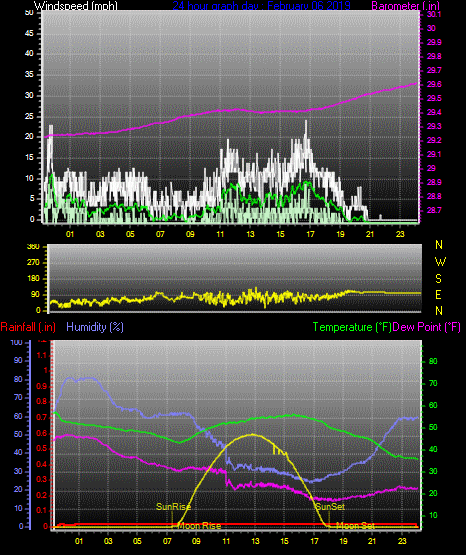Click the 'E' compass label beside direction graph

click(438, 294)
